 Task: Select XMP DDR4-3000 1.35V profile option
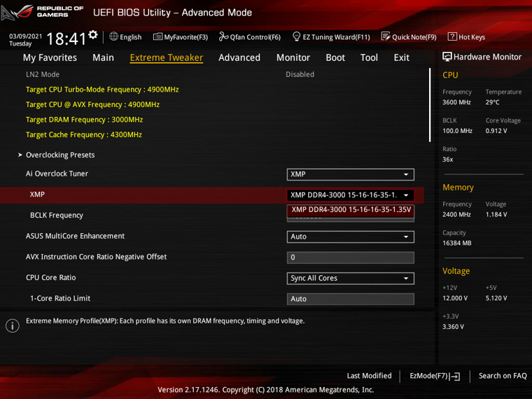[x=351, y=210]
